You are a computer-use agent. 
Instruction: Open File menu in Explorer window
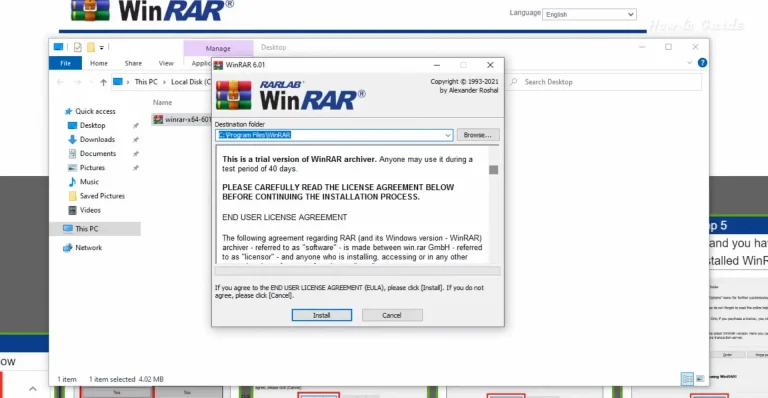[65, 63]
